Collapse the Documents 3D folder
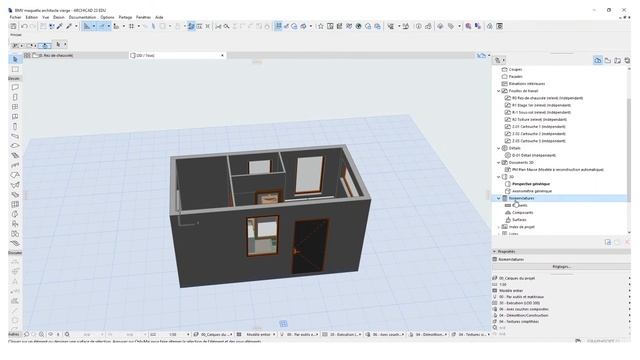The image size is (640, 360). (499, 162)
